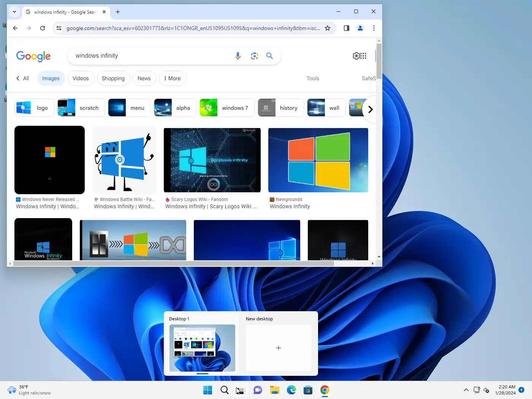532x399 pixels.
Task: Open Microsoft Store from the taskbar
Action: click(308, 390)
